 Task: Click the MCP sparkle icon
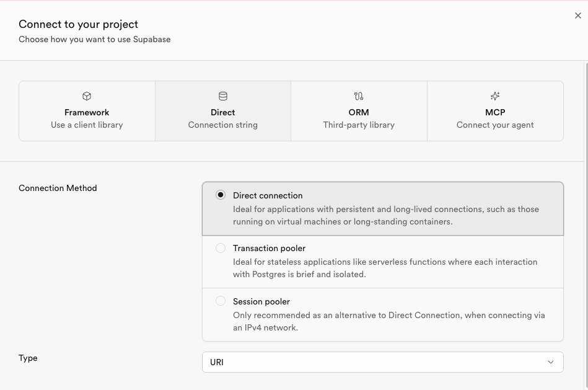click(x=495, y=96)
